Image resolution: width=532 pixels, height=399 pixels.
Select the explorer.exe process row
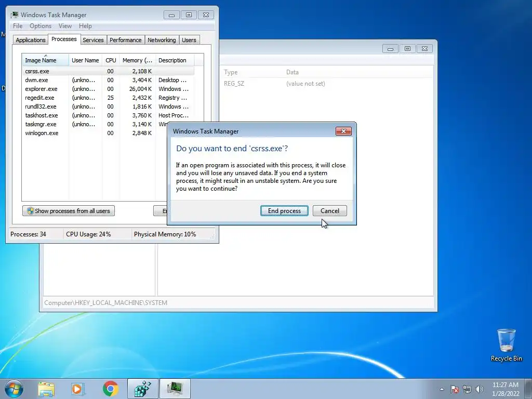click(108, 89)
